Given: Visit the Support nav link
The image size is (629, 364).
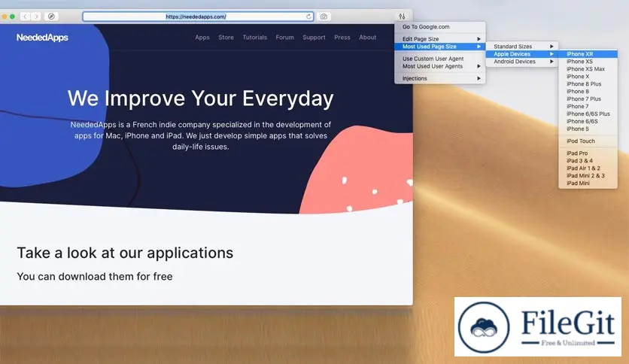Looking at the screenshot, I should tap(314, 38).
